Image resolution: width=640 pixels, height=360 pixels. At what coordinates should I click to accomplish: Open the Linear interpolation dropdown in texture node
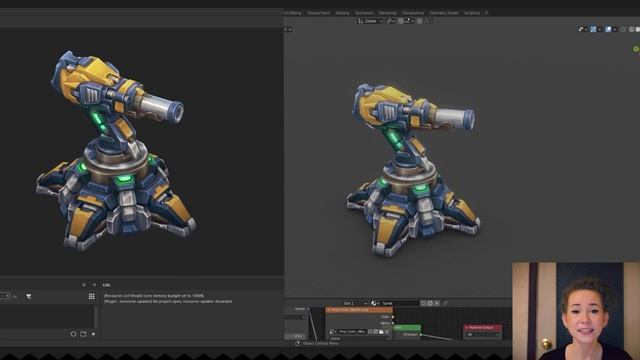click(359, 339)
